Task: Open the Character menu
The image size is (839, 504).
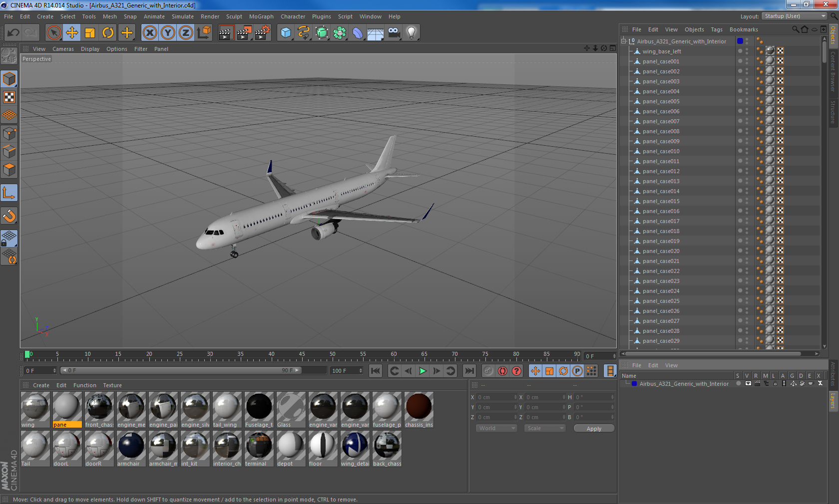Action: pos(293,16)
